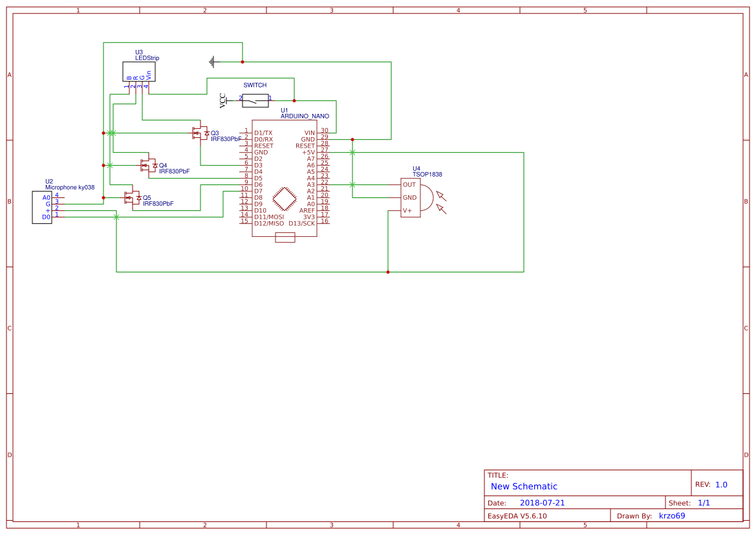Click the USB connector rectangle on Arduino
This screenshot has width=756, height=535.
coord(285,237)
